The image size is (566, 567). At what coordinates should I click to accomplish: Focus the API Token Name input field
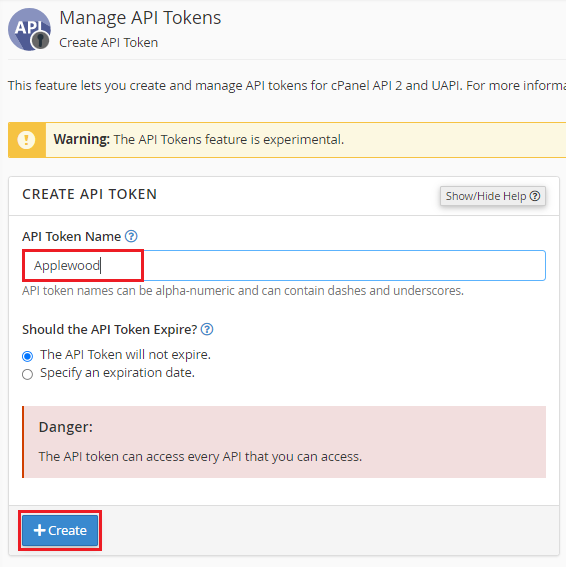(284, 265)
